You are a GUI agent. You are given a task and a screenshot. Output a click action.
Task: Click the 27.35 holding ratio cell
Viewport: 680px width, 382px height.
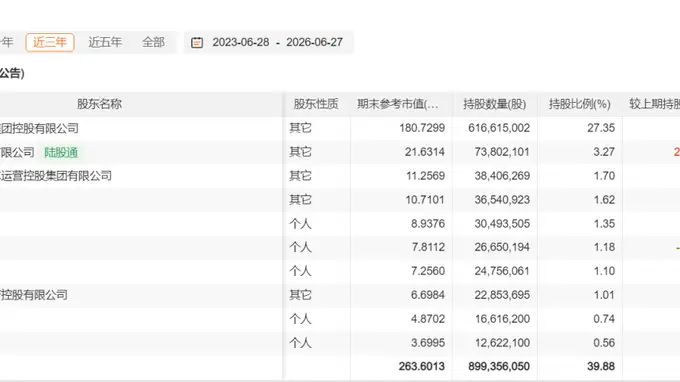click(x=601, y=128)
